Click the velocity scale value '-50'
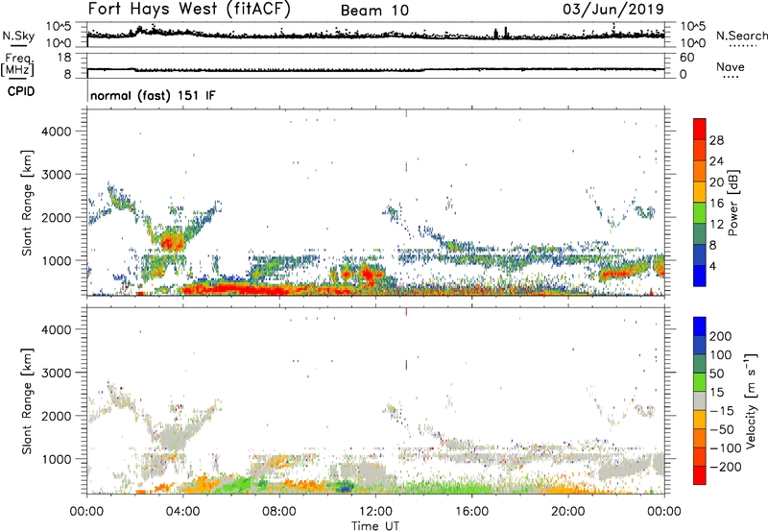Screen dimensions: 768x532 (x=722, y=429)
